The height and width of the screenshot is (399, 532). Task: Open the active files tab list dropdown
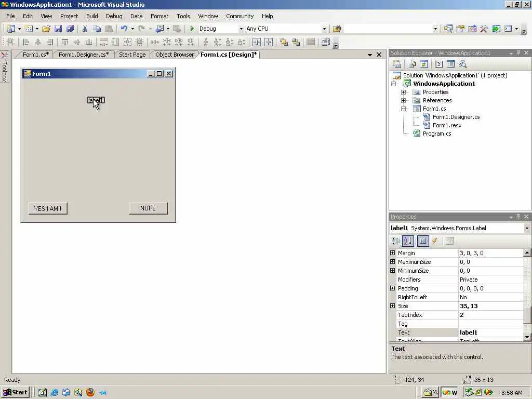pos(370,55)
